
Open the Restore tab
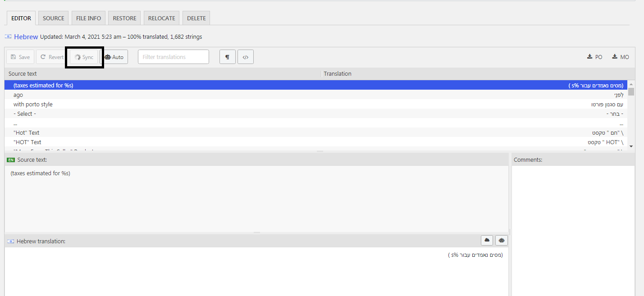(124, 18)
